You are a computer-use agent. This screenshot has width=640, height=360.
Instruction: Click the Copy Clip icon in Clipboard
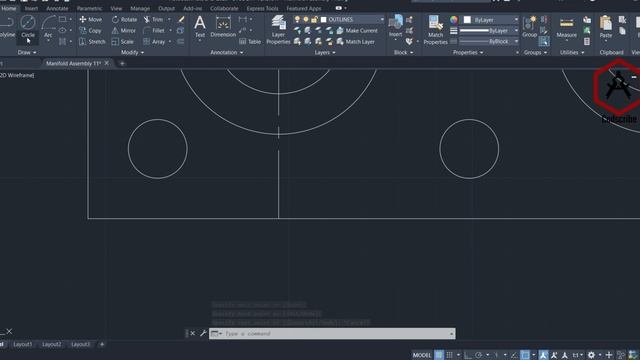622,31
